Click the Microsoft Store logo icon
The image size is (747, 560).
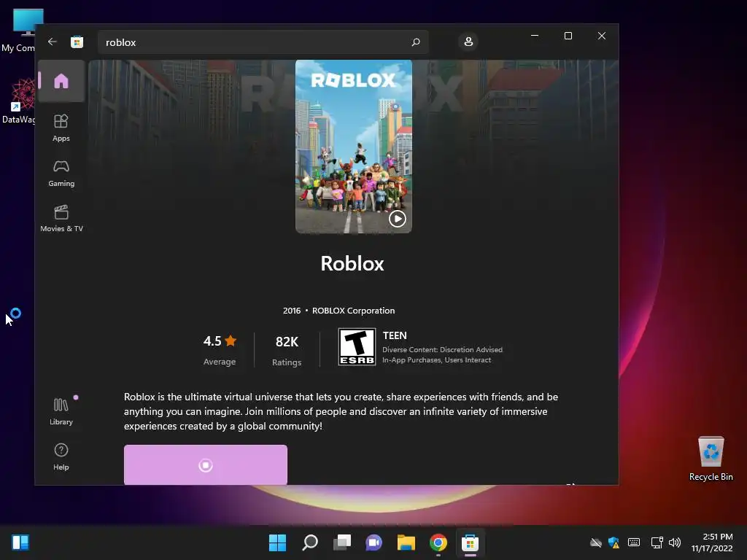[77, 42]
